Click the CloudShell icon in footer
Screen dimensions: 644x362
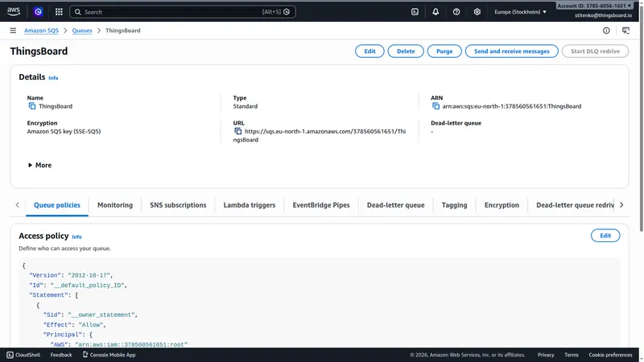pos(10,355)
